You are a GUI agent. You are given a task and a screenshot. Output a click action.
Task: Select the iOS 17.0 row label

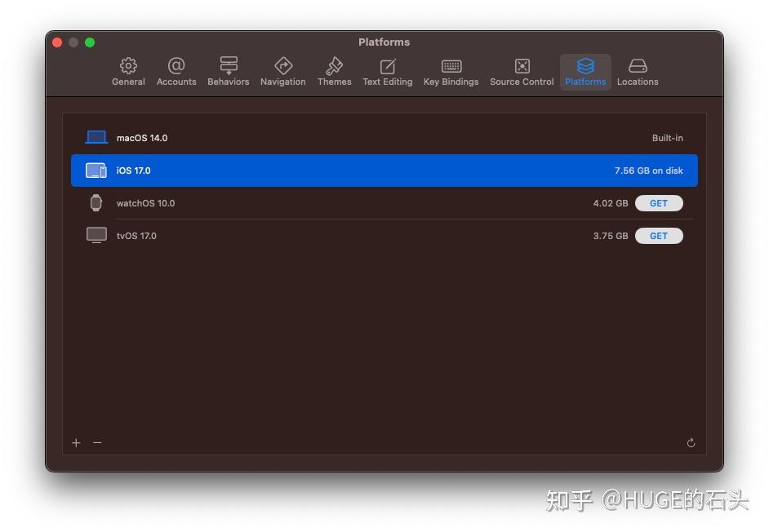point(133,171)
